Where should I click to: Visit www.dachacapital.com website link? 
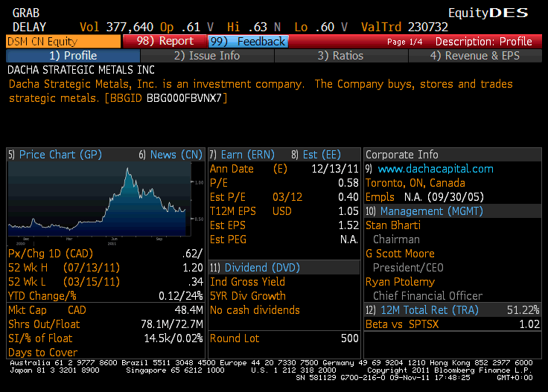tap(436, 169)
